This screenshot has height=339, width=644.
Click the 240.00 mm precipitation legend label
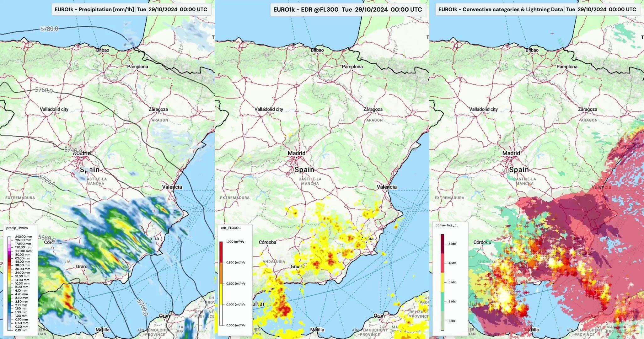click(x=24, y=237)
